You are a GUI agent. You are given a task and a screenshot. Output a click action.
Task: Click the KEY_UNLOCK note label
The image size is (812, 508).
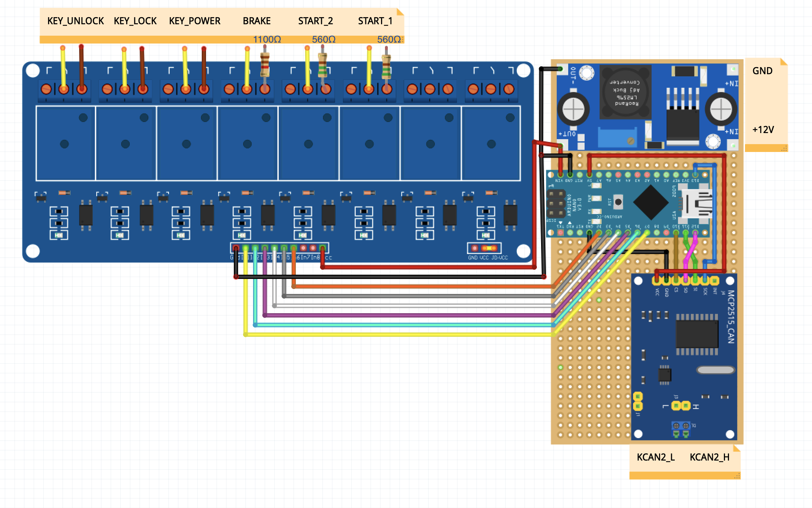pyautogui.click(x=76, y=21)
